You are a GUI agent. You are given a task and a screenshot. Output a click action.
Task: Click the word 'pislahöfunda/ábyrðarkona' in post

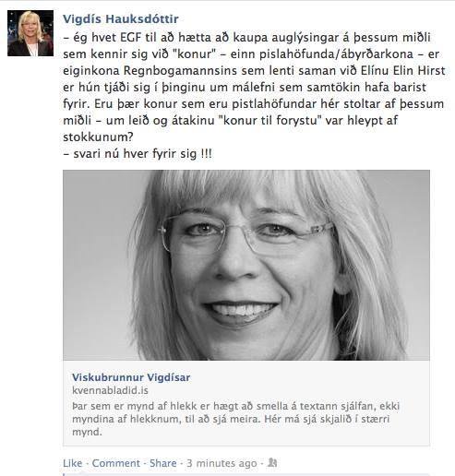336,54
